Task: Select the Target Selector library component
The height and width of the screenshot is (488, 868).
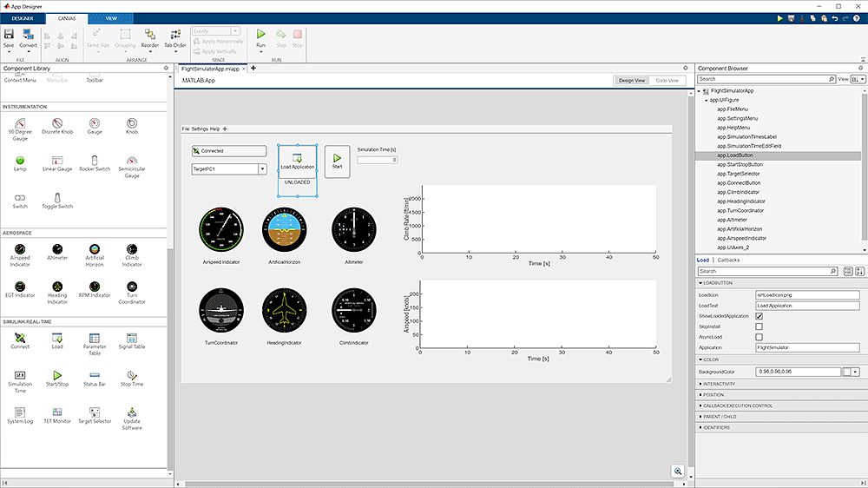Action: click(x=95, y=412)
